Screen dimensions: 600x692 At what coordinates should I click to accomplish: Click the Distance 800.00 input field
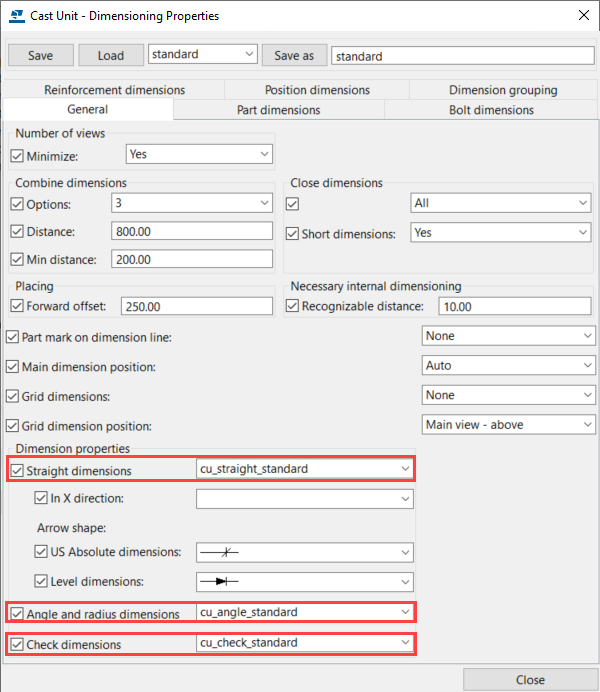[x=191, y=232]
